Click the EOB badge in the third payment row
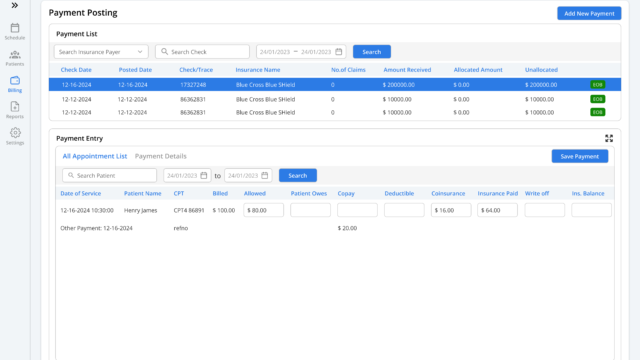This screenshot has height=360, width=640. coord(598,112)
